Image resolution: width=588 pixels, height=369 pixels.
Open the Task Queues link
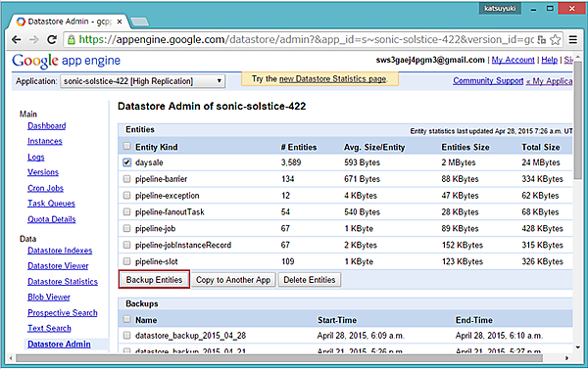(x=51, y=204)
